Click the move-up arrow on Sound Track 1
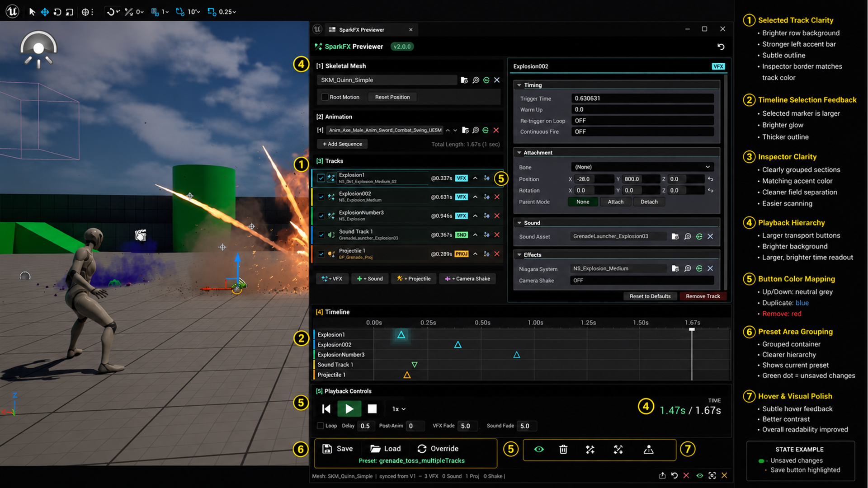This screenshot has width=868, height=488. pos(475,235)
